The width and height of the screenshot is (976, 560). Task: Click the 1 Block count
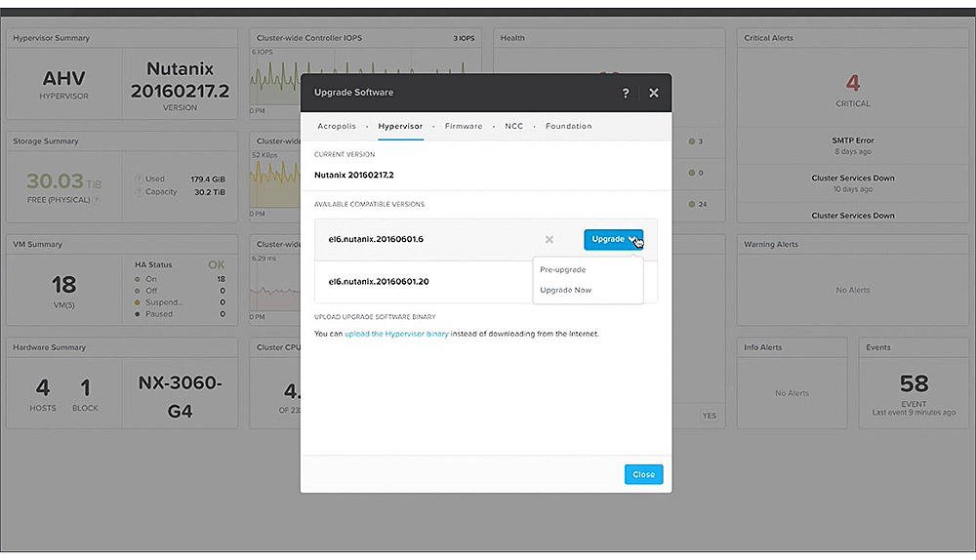[x=85, y=387]
